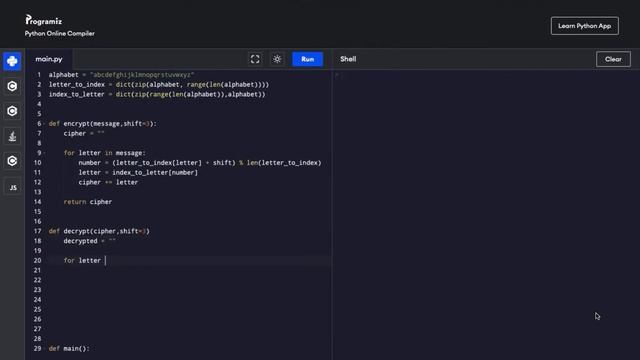This screenshot has width=640, height=360.
Task: Click 'for letter in message:' line
Action: pos(104,153)
